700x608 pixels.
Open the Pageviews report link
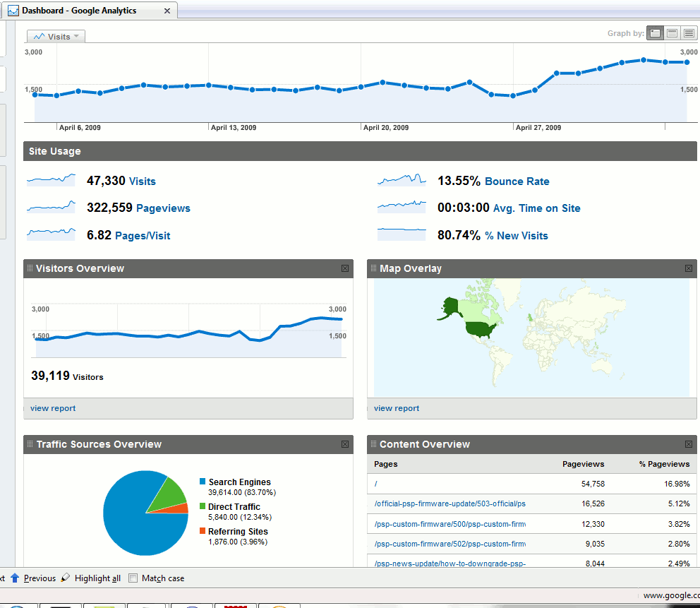(163, 208)
